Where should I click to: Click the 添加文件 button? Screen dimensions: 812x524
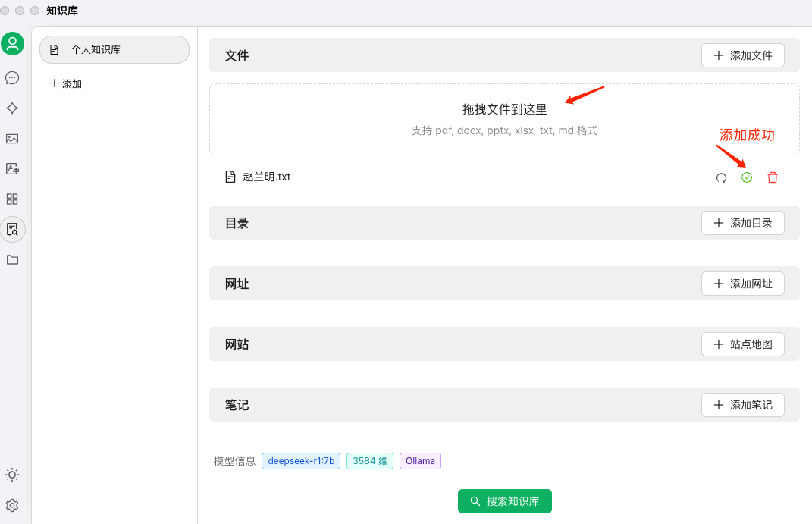pos(742,55)
